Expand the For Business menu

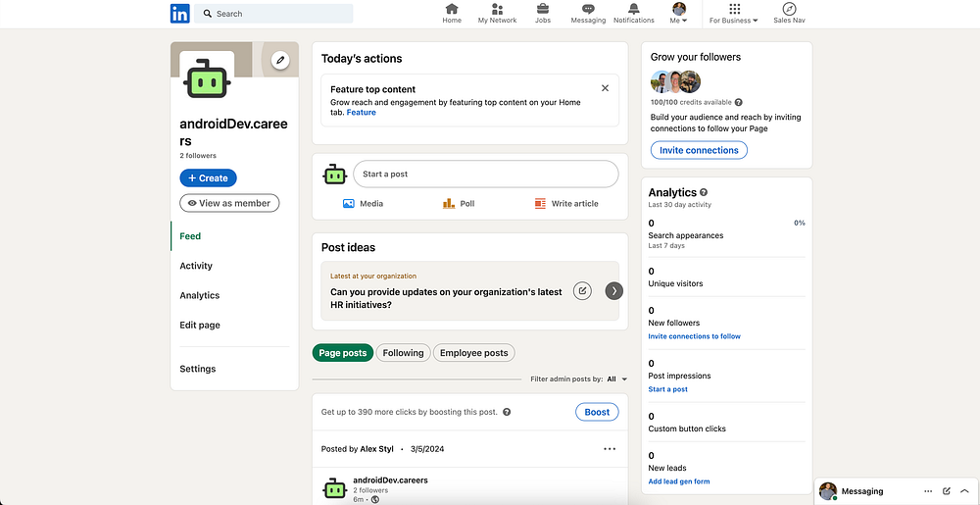734,13
